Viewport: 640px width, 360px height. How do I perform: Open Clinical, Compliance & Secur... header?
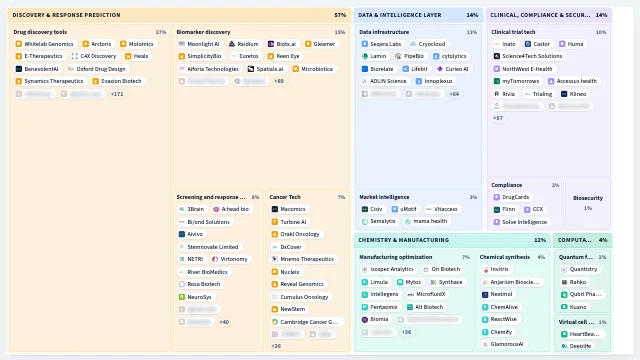(x=549, y=15)
